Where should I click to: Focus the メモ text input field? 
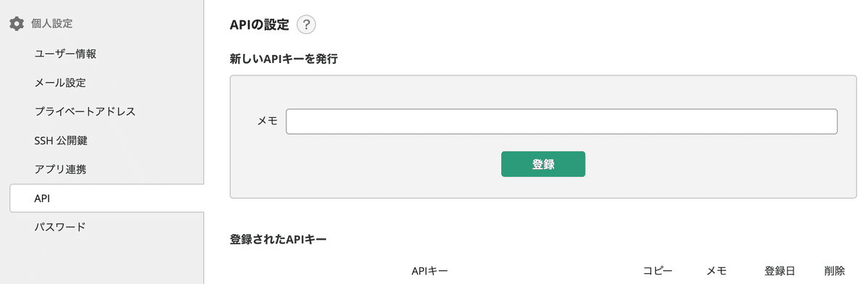pyautogui.click(x=561, y=122)
